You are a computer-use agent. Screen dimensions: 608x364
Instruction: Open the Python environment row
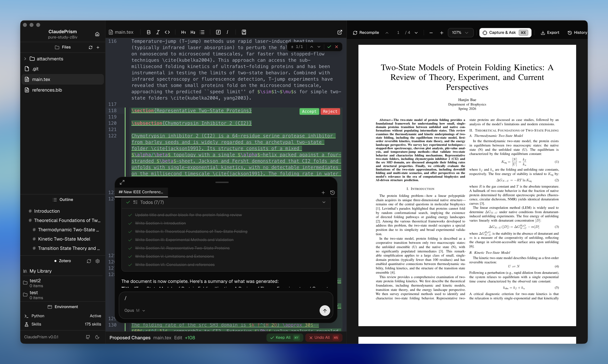coord(63,316)
